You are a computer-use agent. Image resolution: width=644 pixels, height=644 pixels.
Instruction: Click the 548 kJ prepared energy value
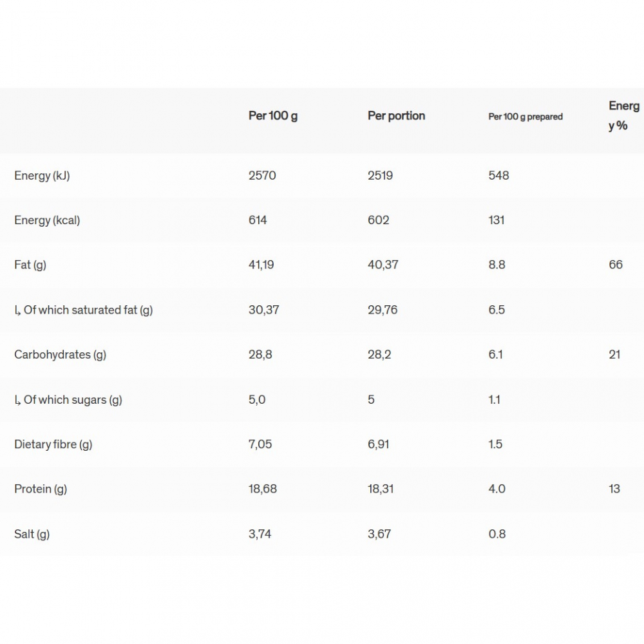click(x=498, y=175)
